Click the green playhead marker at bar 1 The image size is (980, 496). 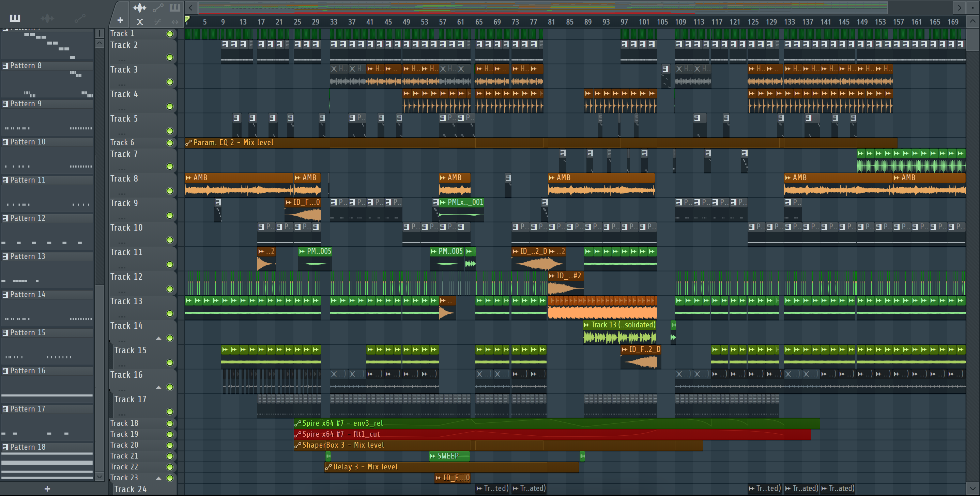[x=187, y=20]
